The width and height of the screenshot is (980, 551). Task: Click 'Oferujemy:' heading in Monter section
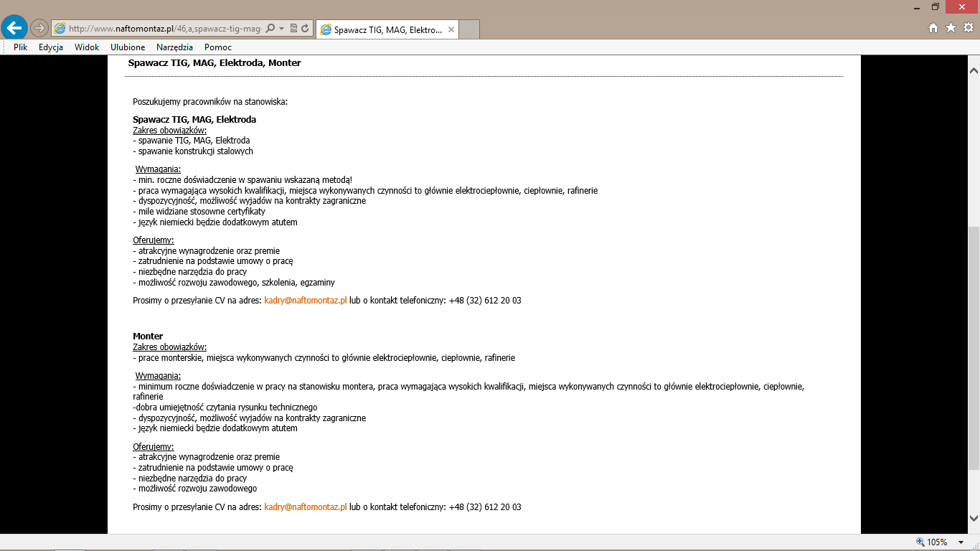(154, 447)
